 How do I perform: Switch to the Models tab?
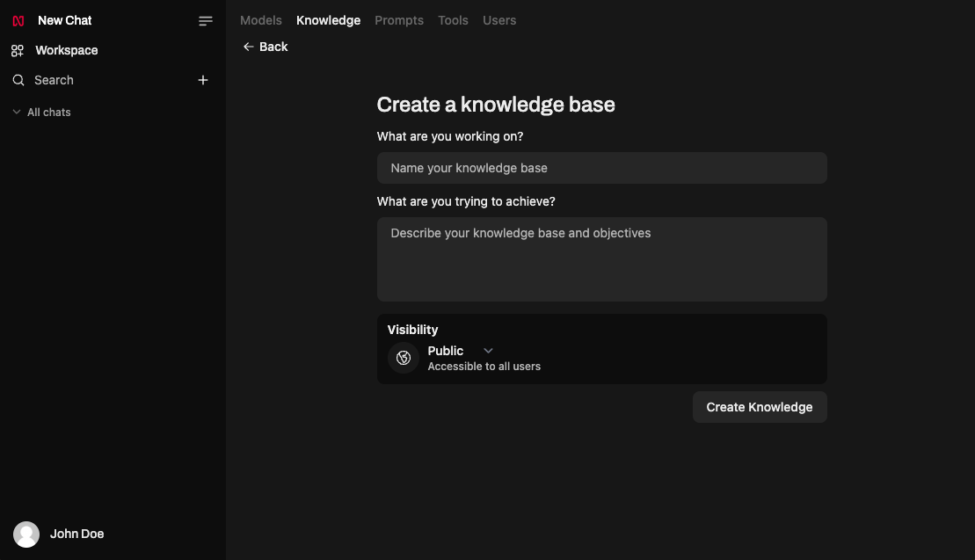tap(260, 20)
